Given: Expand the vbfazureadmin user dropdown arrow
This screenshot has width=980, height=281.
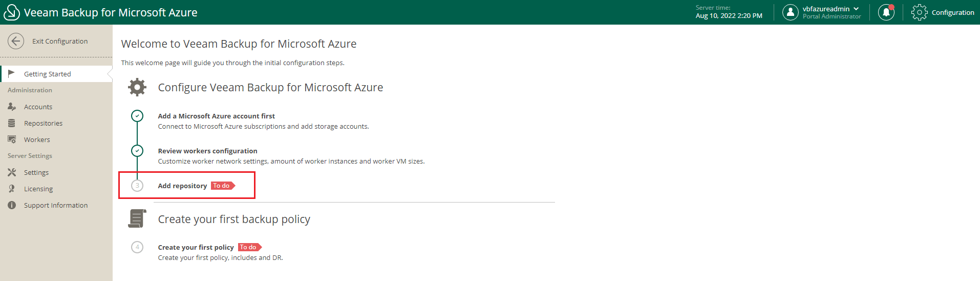Looking at the screenshot, I should [856, 9].
